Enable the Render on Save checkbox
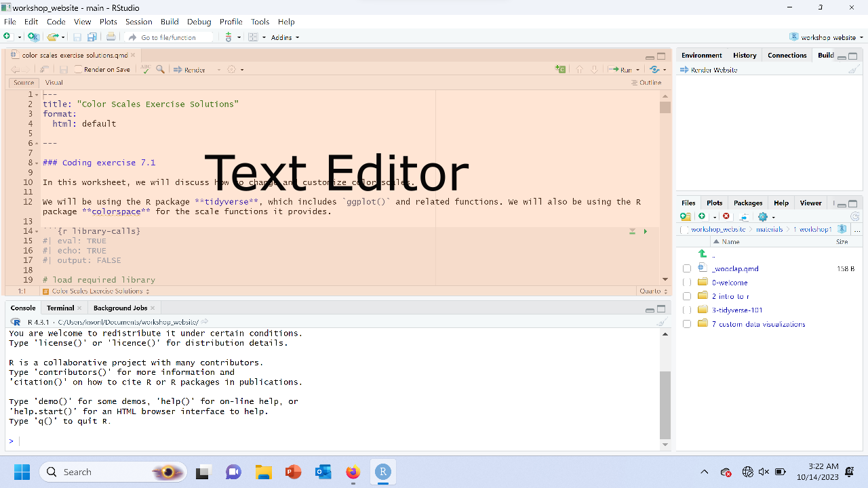 (x=79, y=69)
